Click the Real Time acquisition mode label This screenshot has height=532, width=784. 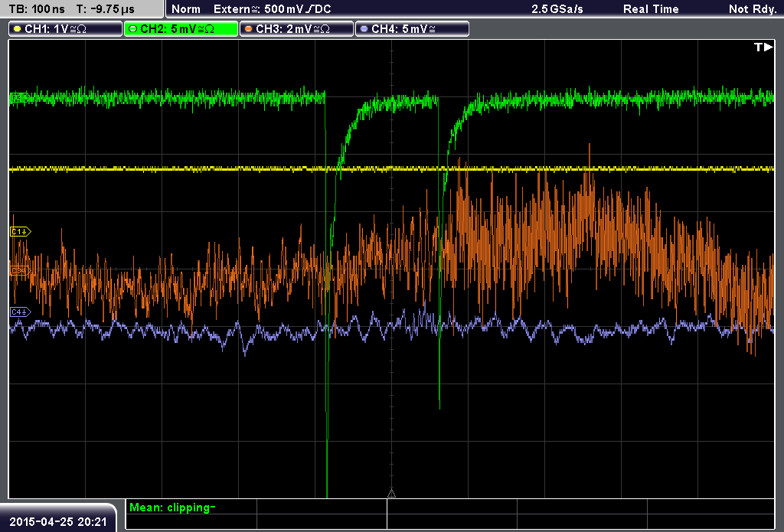click(x=651, y=9)
